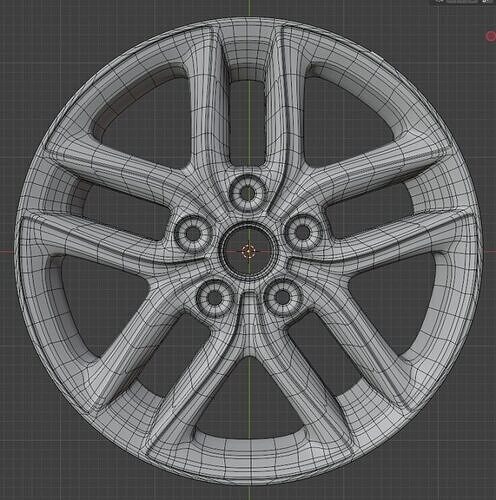Select the wheel rim mesh's center hub cap ring
The height and width of the screenshot is (500, 496).
(x=248, y=251)
